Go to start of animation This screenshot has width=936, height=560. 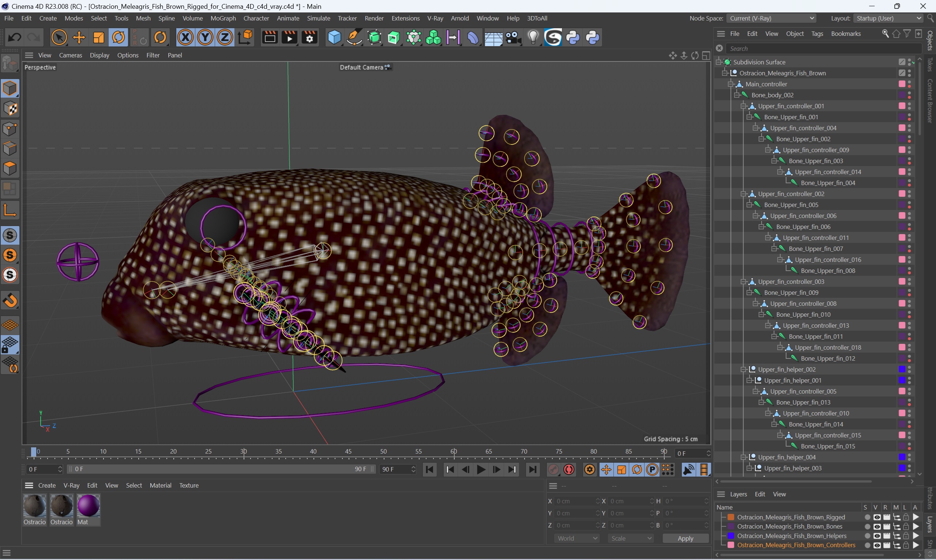tap(429, 469)
